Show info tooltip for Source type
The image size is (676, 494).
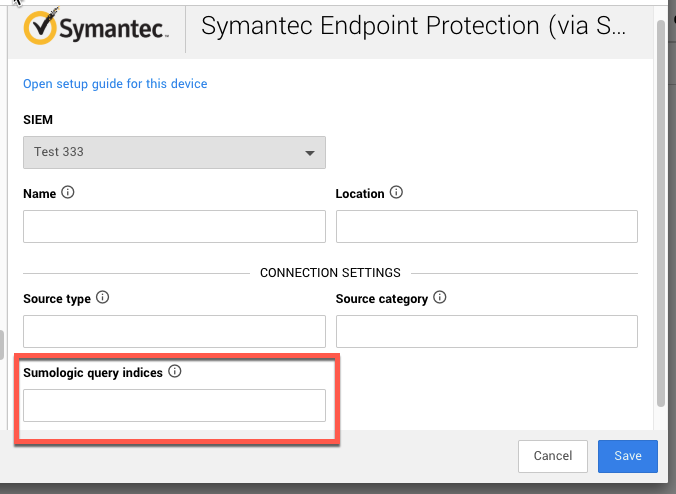pyautogui.click(x=103, y=297)
